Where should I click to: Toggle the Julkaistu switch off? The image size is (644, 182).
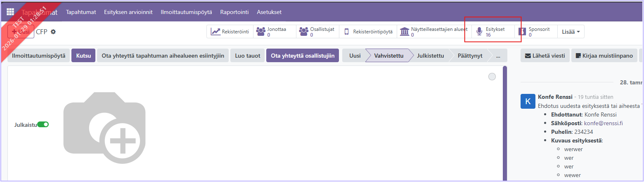tap(43, 124)
